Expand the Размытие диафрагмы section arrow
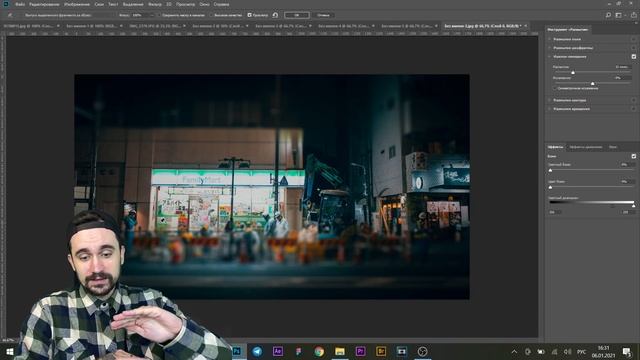Image resolution: width=640 pixels, height=360 pixels. 549,48
